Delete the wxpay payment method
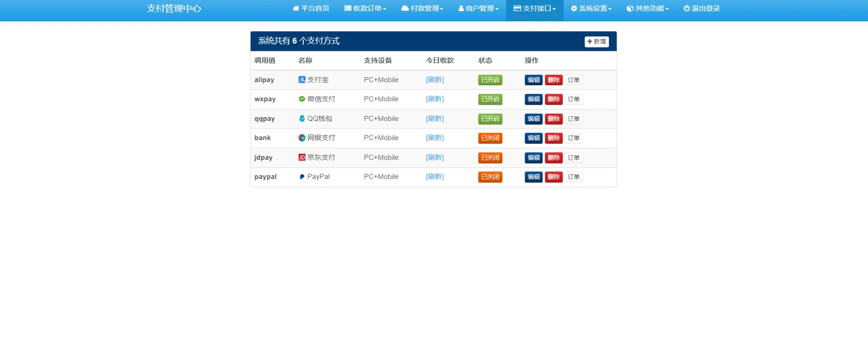 (x=554, y=99)
